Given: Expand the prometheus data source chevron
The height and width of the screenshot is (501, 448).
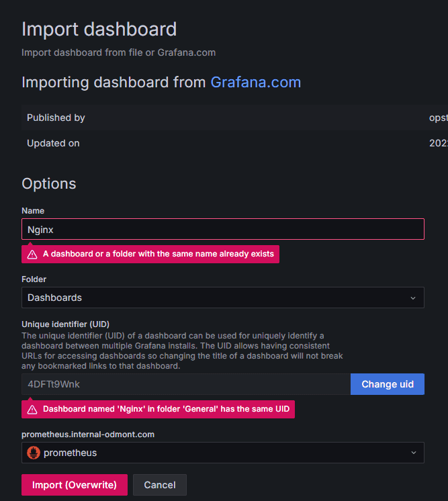Looking at the screenshot, I should coord(414,453).
